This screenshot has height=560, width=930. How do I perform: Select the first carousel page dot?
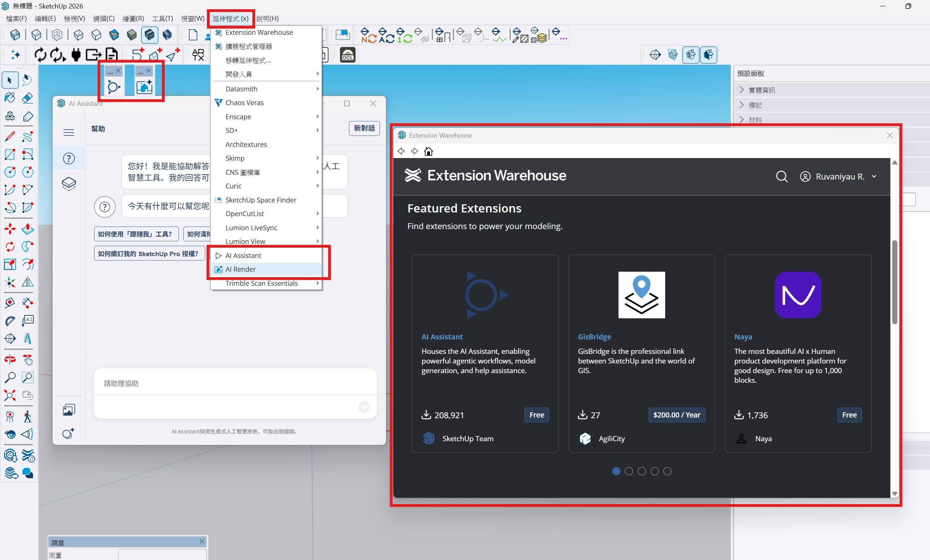[616, 471]
